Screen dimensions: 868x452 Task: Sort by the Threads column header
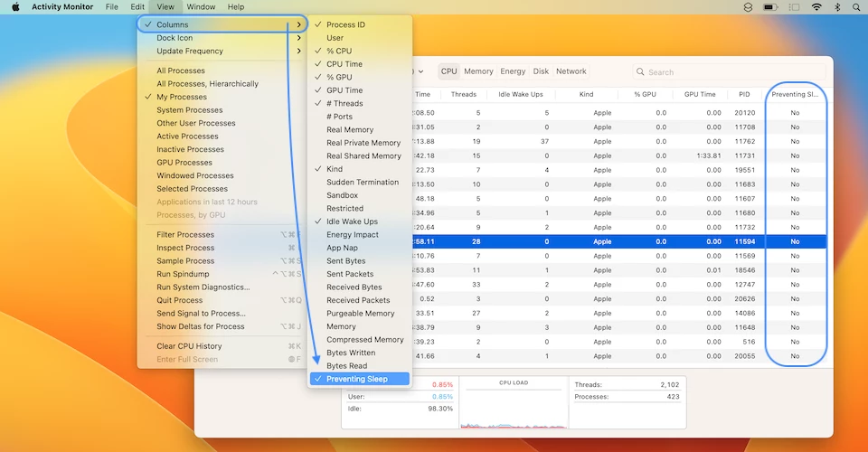tap(463, 94)
